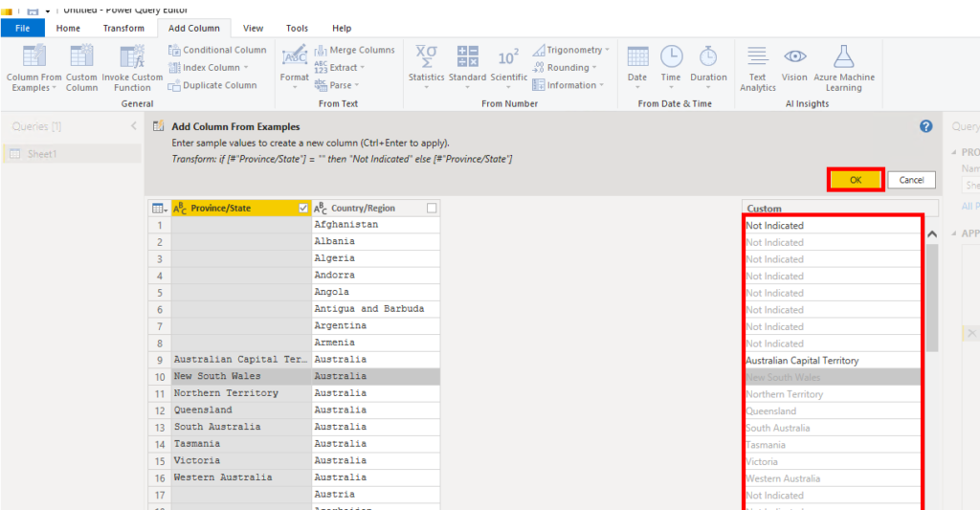
Task: Select the Custom column header
Action: click(839, 209)
